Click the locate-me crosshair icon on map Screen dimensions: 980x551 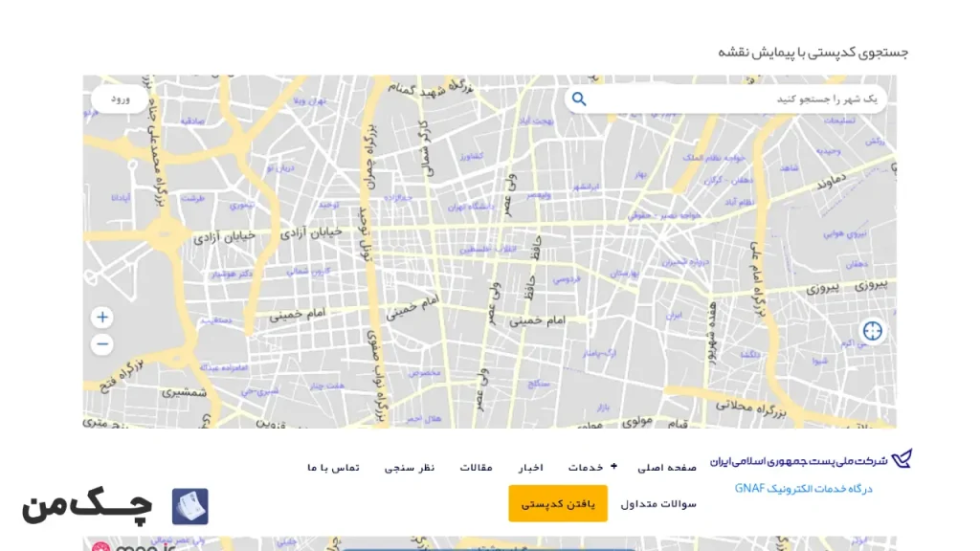(x=872, y=331)
